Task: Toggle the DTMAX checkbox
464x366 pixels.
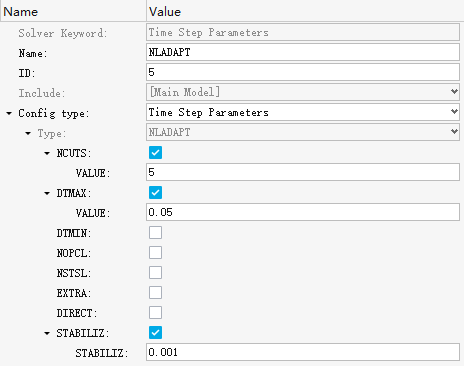Action: click(x=155, y=193)
